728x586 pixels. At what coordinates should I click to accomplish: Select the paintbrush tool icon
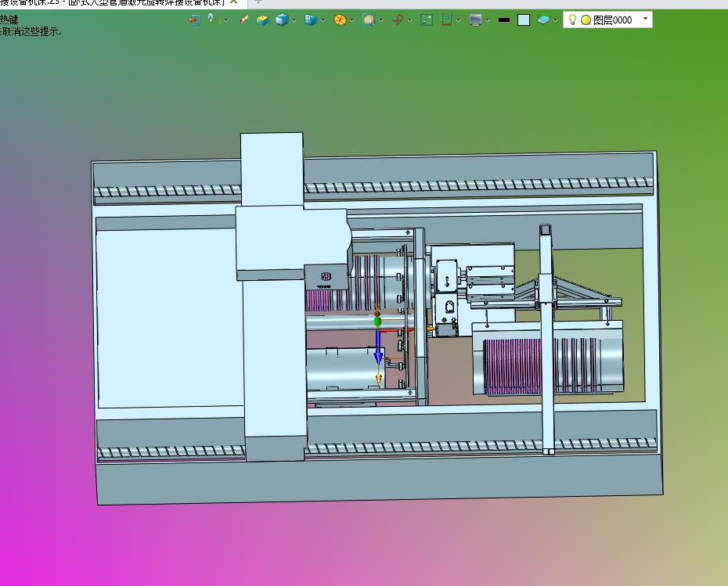click(x=243, y=20)
